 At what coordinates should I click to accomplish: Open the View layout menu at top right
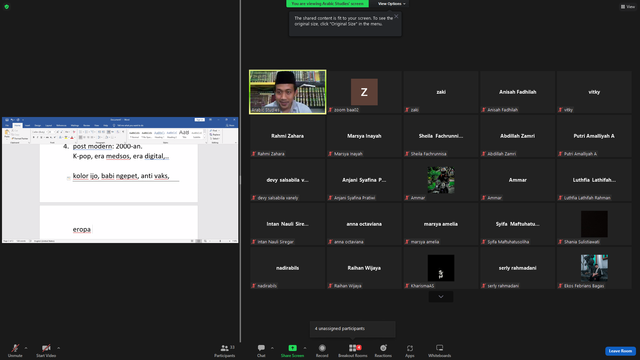[x=628, y=7]
